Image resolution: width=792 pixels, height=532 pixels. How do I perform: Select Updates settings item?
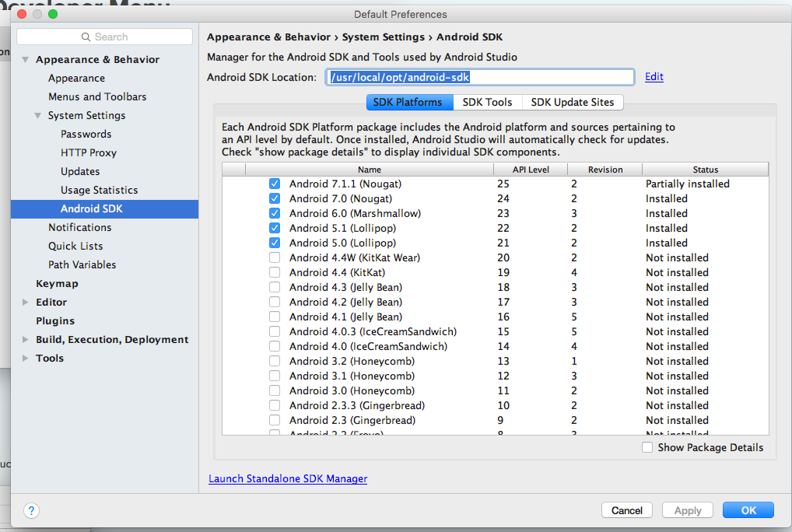coord(80,172)
